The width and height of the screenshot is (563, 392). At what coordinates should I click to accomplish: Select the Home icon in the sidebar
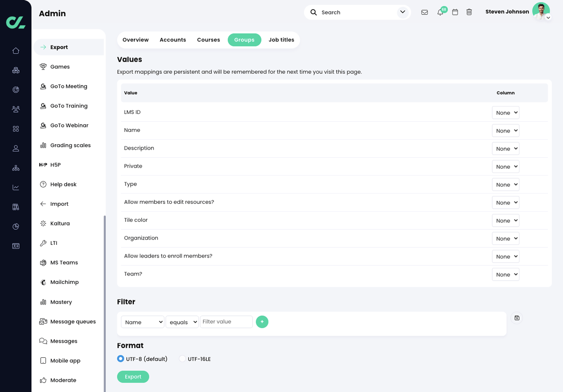(x=16, y=50)
